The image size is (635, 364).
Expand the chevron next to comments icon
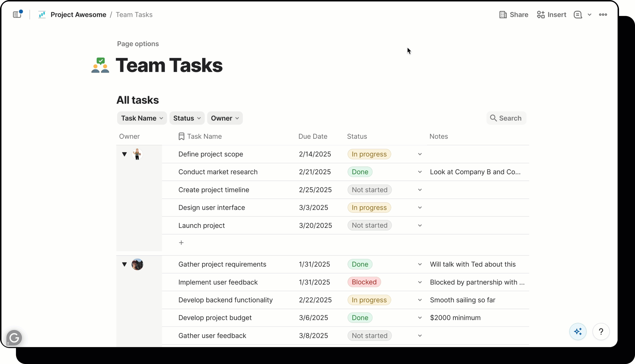click(x=590, y=15)
